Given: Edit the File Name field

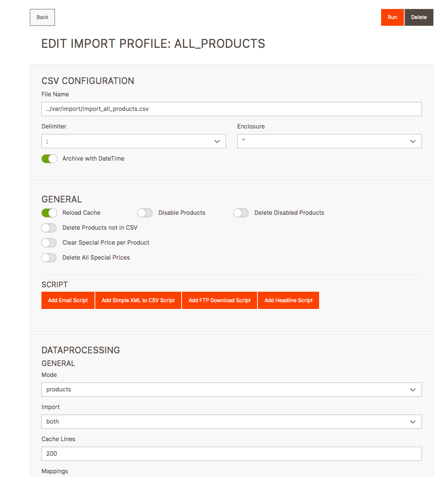Looking at the screenshot, I should [x=232, y=109].
